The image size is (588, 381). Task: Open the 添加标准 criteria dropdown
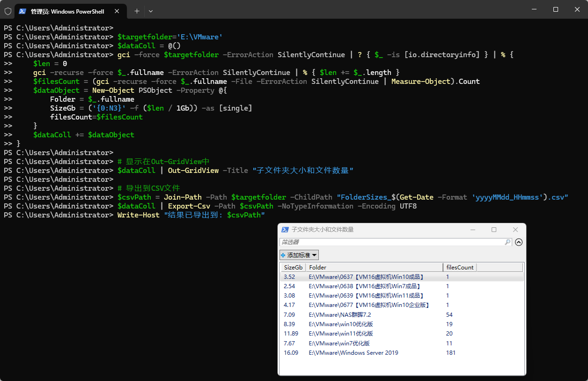click(299, 255)
